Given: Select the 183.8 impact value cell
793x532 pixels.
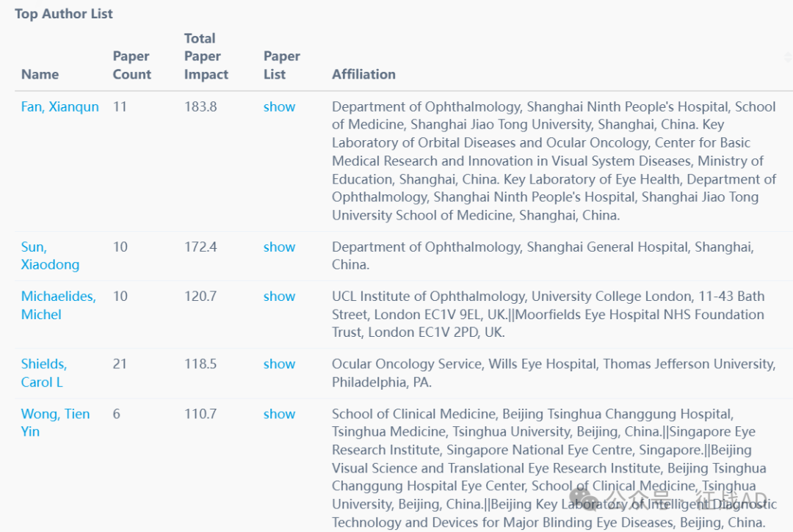Looking at the screenshot, I should (200, 107).
